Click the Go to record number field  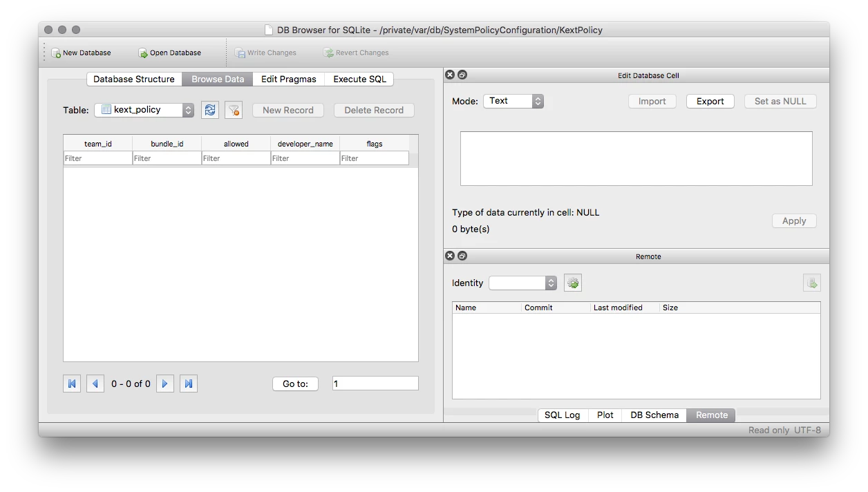tap(375, 384)
